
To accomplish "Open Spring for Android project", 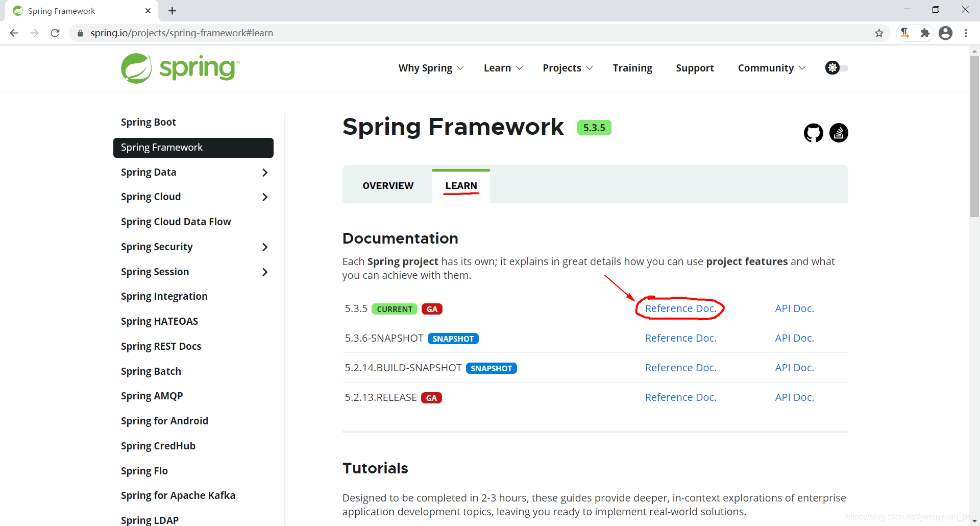I will click(165, 421).
